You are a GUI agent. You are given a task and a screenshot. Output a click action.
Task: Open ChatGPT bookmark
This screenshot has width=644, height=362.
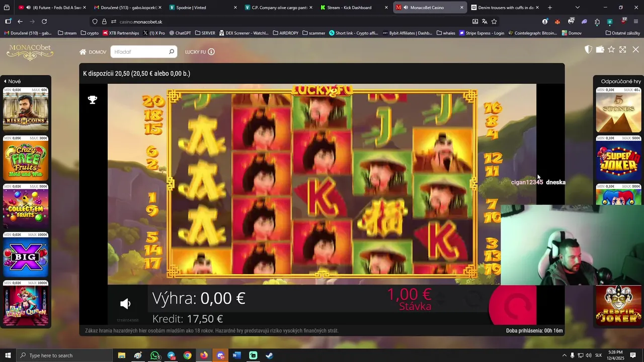[x=180, y=33]
